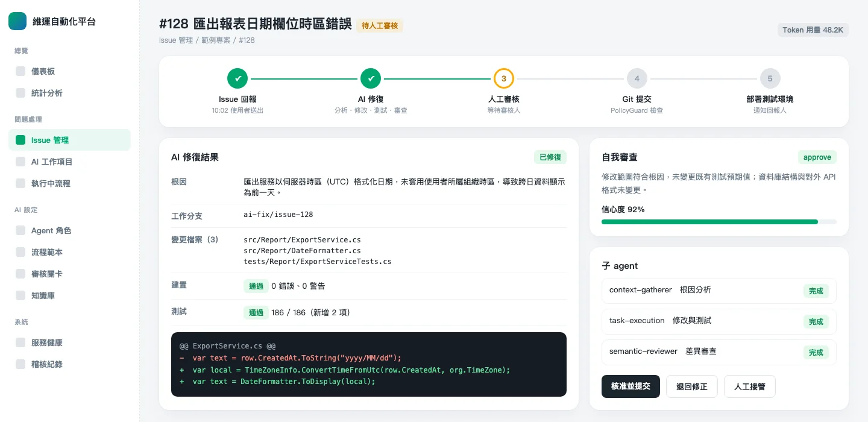
Task: Open 統計分析 page
Action: click(69, 93)
